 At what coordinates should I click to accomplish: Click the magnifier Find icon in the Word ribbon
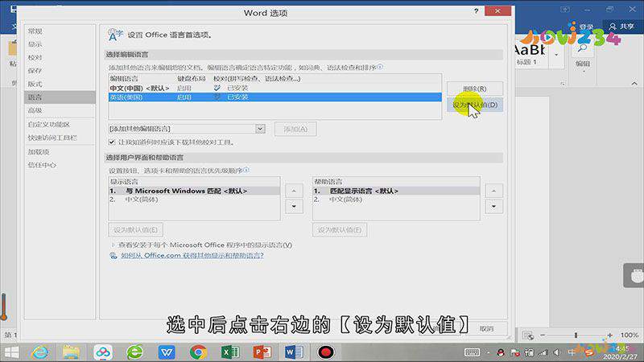coord(582,48)
